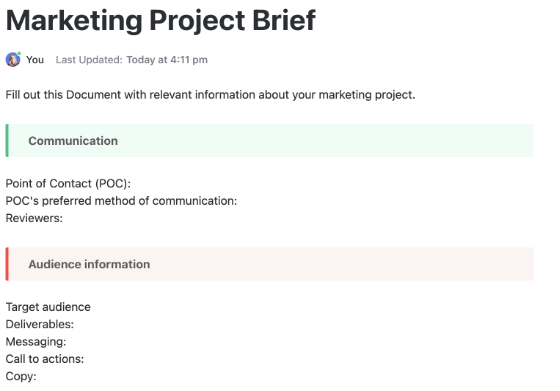
Task: Click the Deliverables: line
Action: 40,324
